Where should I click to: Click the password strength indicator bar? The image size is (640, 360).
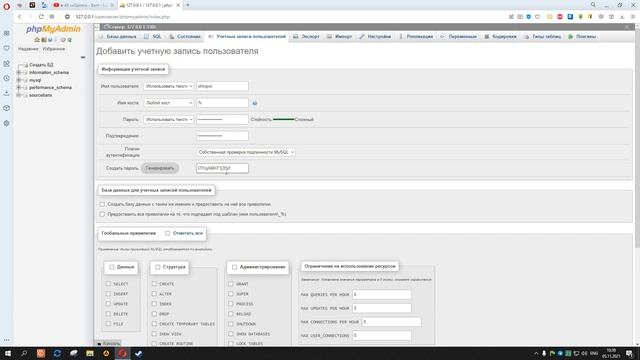(283, 120)
